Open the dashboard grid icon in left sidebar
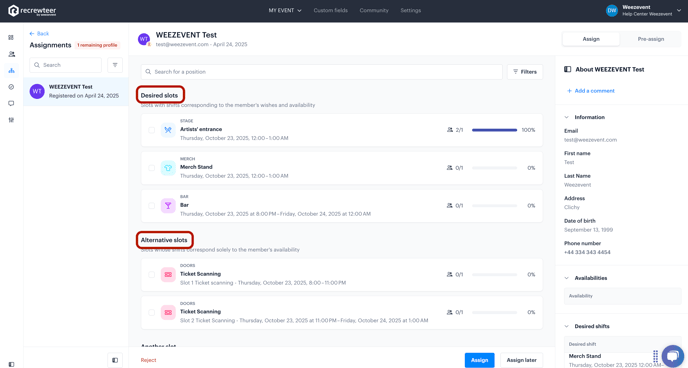 click(11, 37)
